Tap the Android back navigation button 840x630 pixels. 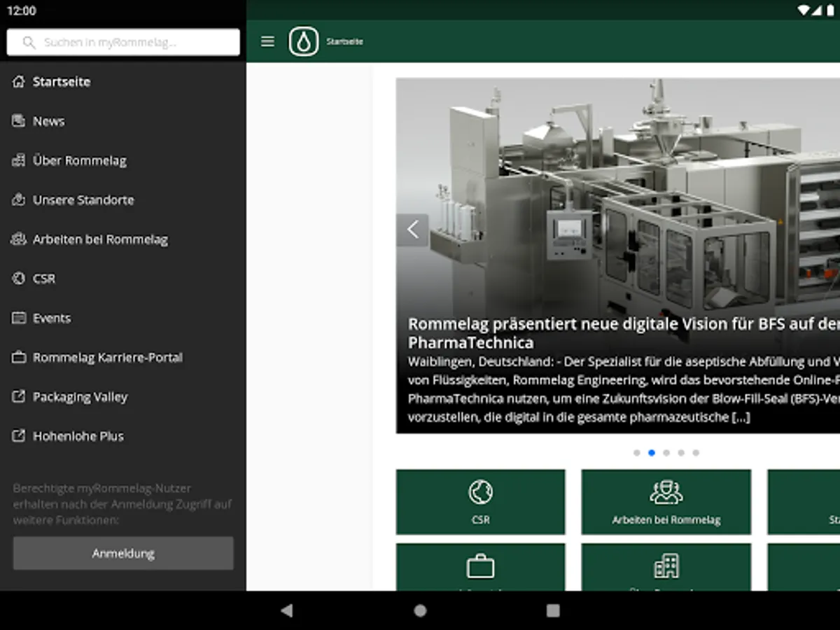coord(286,610)
